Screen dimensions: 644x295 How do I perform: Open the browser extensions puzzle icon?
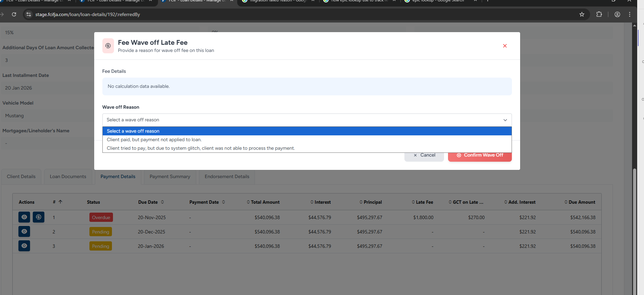pyautogui.click(x=599, y=14)
